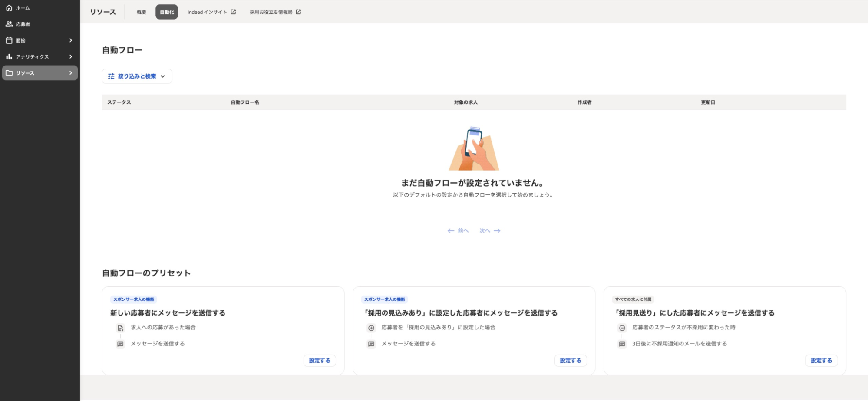
Task: Click the 作成者 column header
Action: (584, 102)
